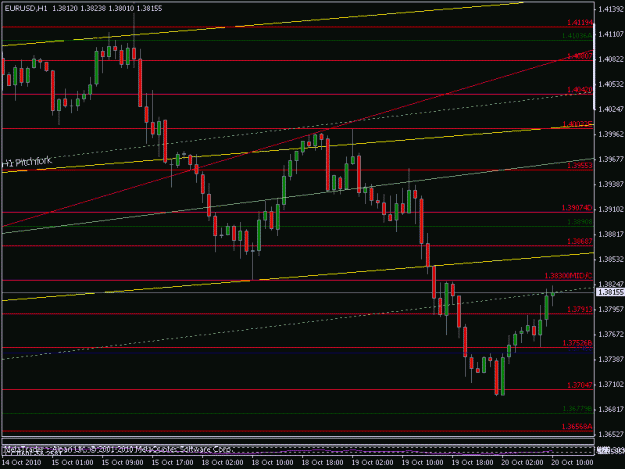
Task: Click the green 1.36779B level label
Action: pyautogui.click(x=577, y=409)
